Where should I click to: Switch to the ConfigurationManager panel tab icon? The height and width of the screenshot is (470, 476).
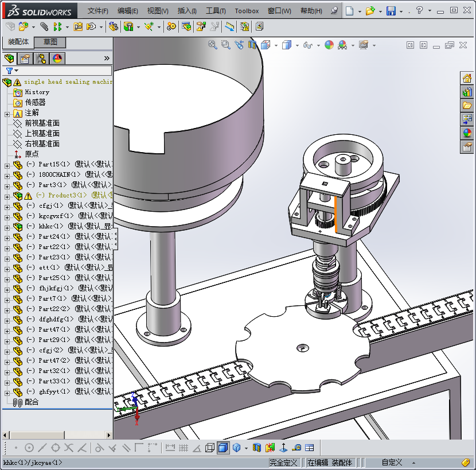pos(41,59)
